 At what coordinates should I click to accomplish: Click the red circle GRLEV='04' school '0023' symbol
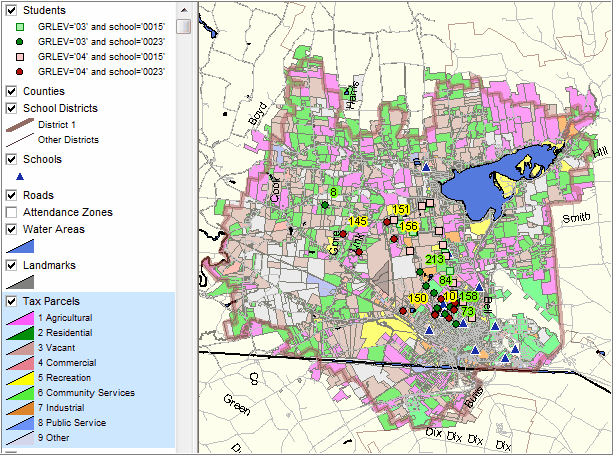(x=20, y=73)
